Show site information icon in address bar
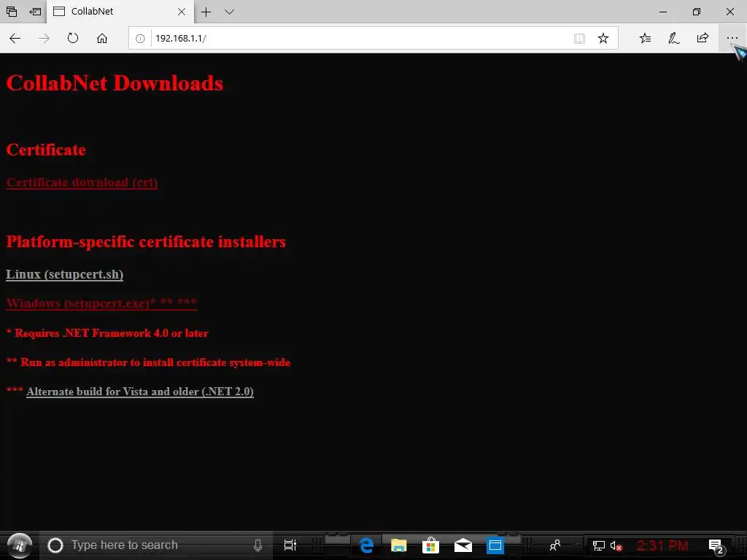Image resolution: width=747 pixels, height=560 pixels. (140, 39)
